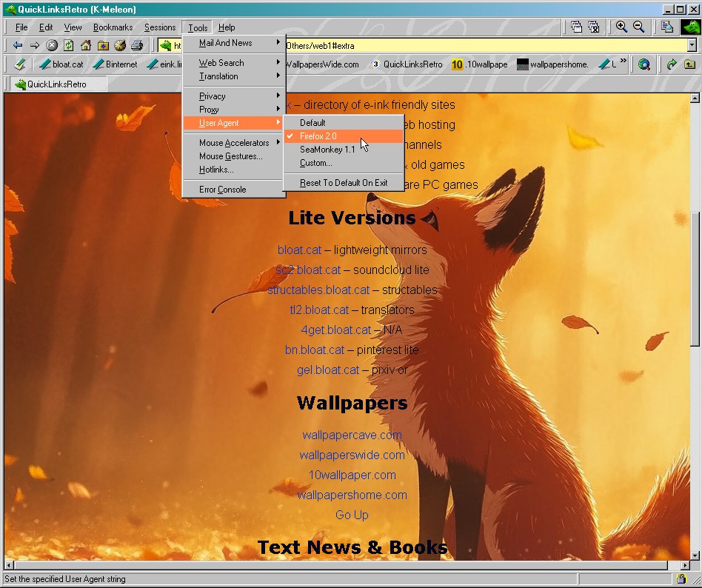Image resolution: width=702 pixels, height=588 pixels.
Task: Follow the Go Up link
Action: pos(352,515)
